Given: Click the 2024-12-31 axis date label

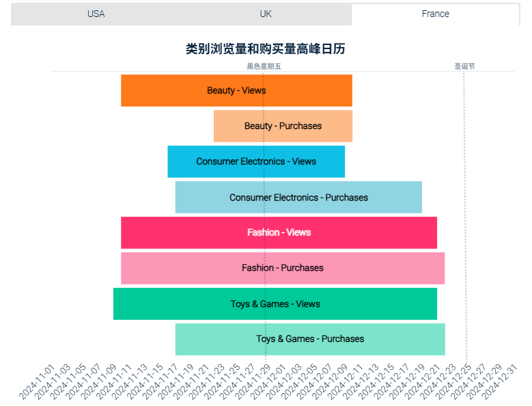Looking at the screenshot, I should 500,381.
